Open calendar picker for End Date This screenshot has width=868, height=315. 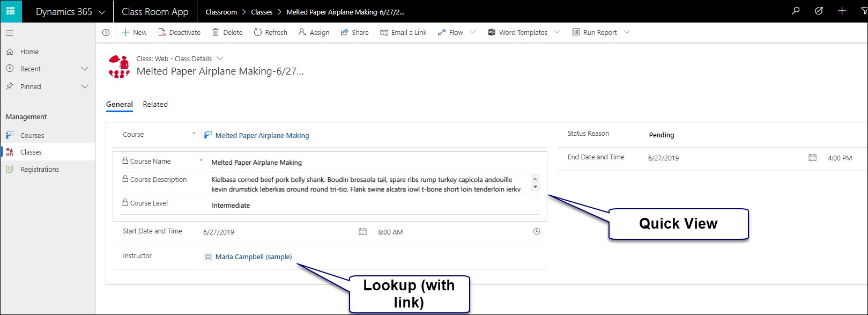[812, 158]
